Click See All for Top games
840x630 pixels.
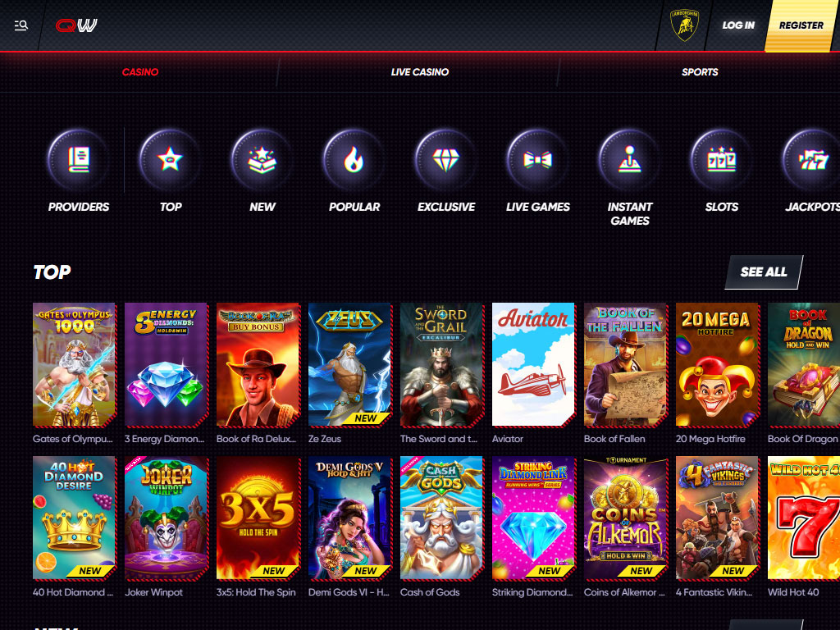(x=764, y=272)
